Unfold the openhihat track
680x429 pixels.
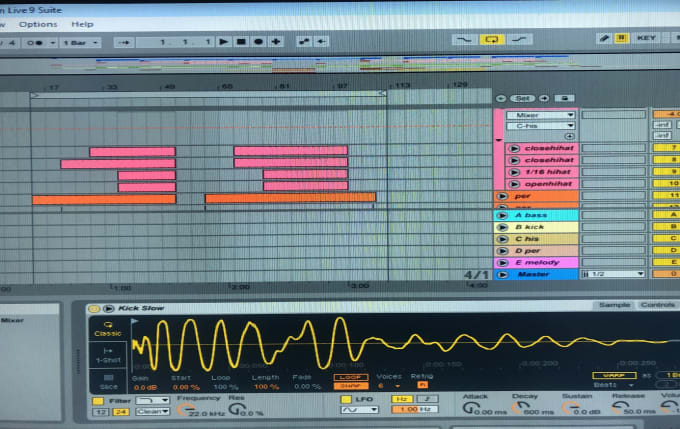514,184
